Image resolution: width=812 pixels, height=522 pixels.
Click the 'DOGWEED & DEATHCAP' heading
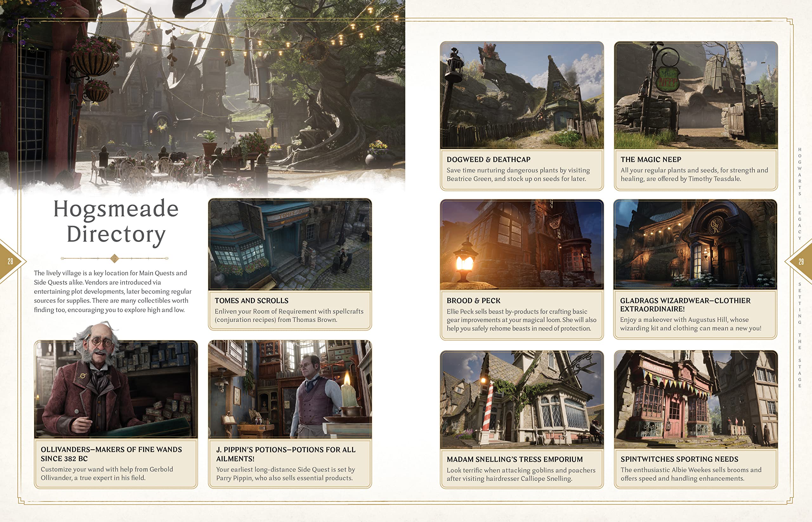[x=488, y=159]
